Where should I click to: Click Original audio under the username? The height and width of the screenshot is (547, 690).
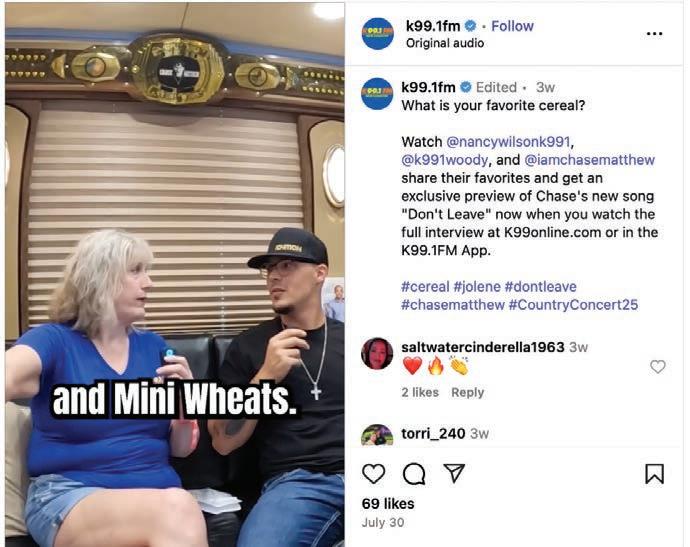(x=445, y=43)
